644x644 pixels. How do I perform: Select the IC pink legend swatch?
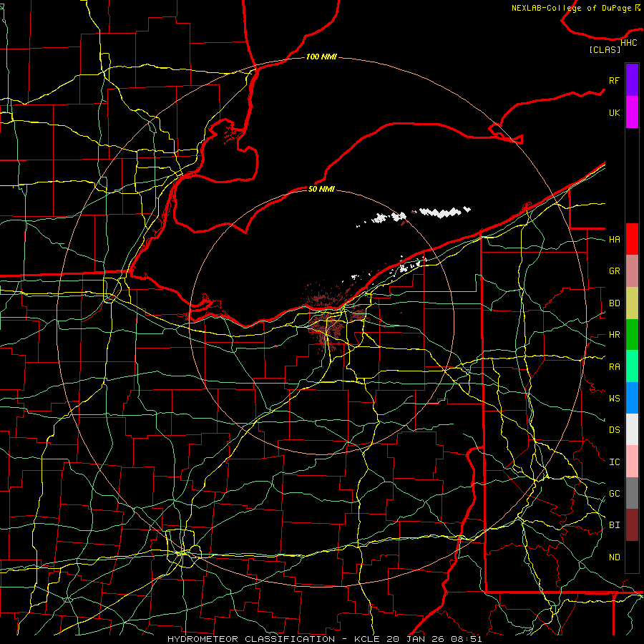[632, 462]
